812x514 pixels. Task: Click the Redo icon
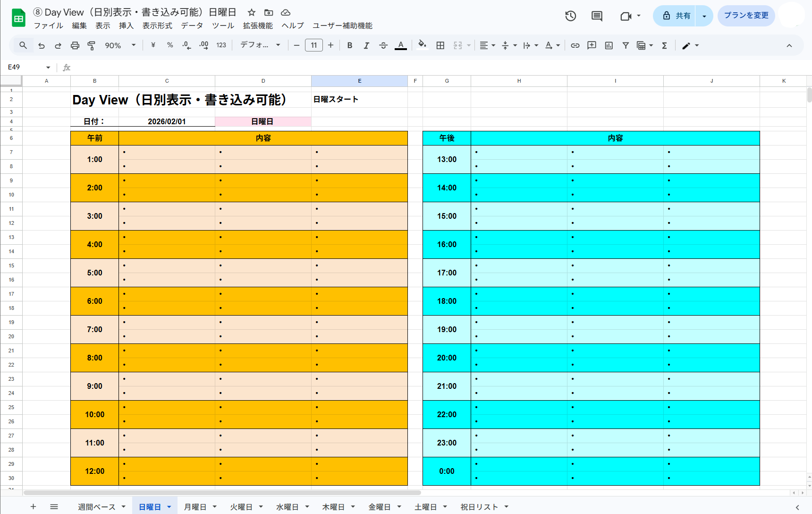[x=58, y=45]
